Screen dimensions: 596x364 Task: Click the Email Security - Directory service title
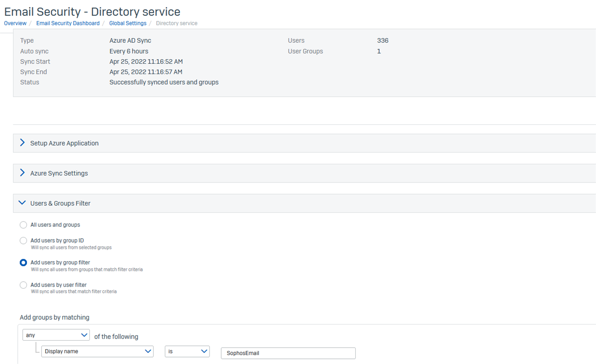point(92,11)
